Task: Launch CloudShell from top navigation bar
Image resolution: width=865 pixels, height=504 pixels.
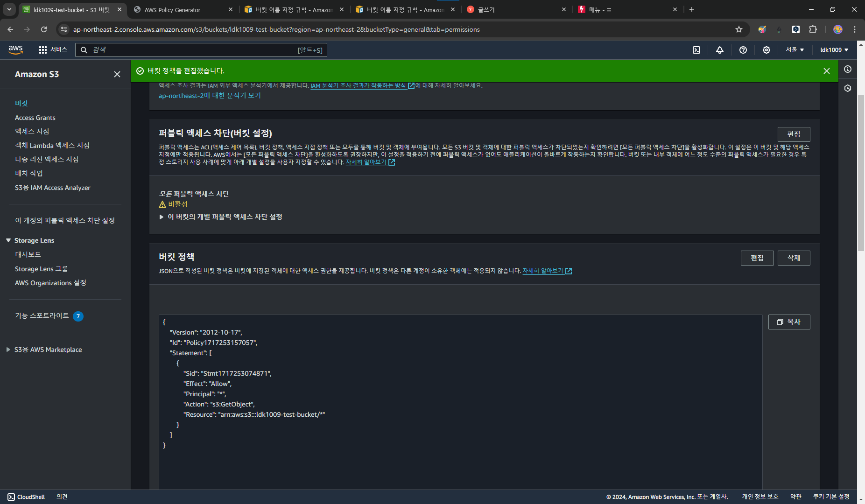Action: click(x=696, y=50)
